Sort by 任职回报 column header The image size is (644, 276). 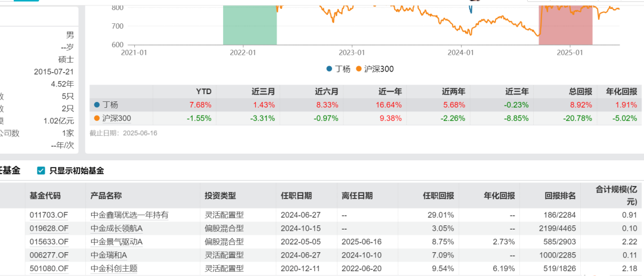point(438,196)
